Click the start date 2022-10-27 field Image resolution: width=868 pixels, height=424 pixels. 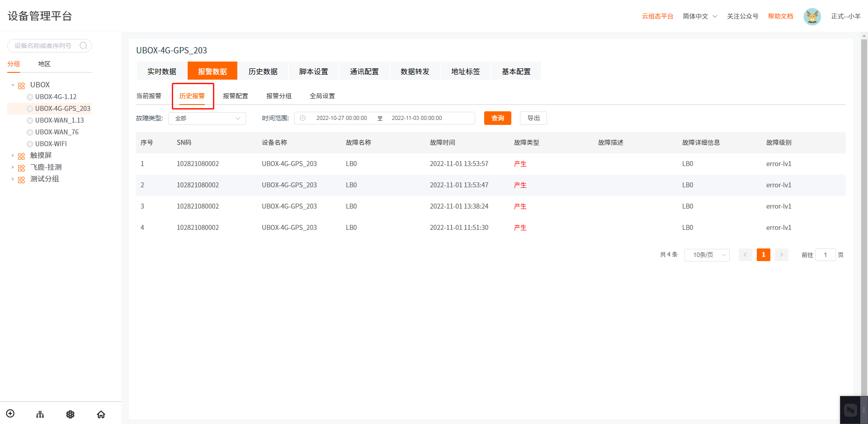342,118
